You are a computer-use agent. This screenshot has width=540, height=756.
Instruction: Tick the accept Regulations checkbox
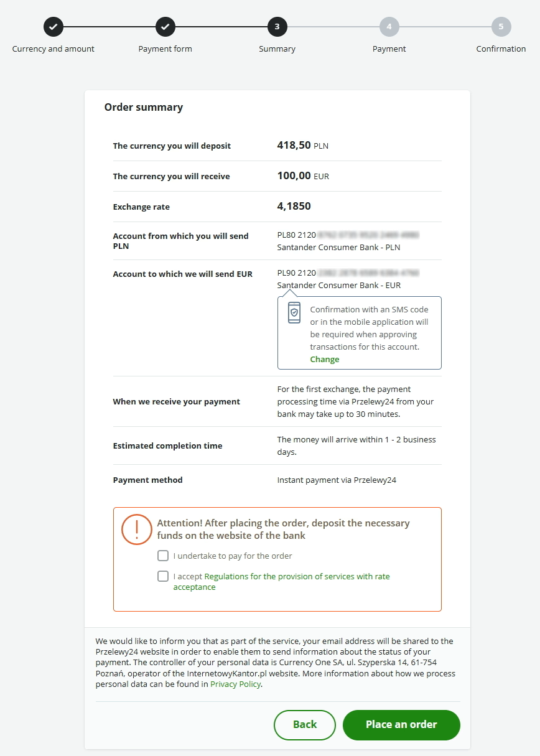pyautogui.click(x=163, y=576)
